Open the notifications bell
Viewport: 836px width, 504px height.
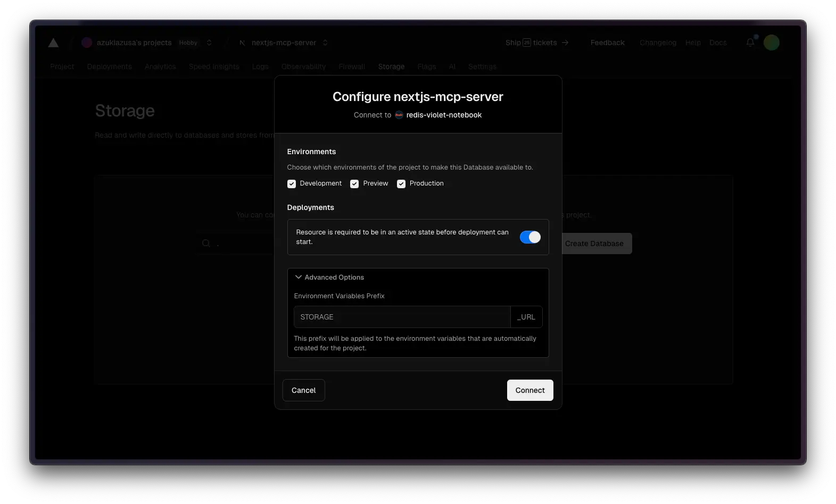point(750,43)
